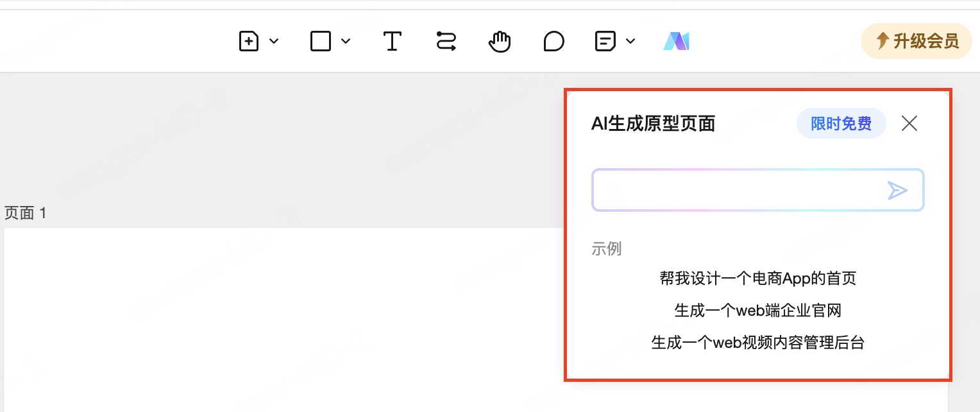Screen dimensions: 980x412
Task: Close the AI生成原型页面 panel
Action: point(909,123)
